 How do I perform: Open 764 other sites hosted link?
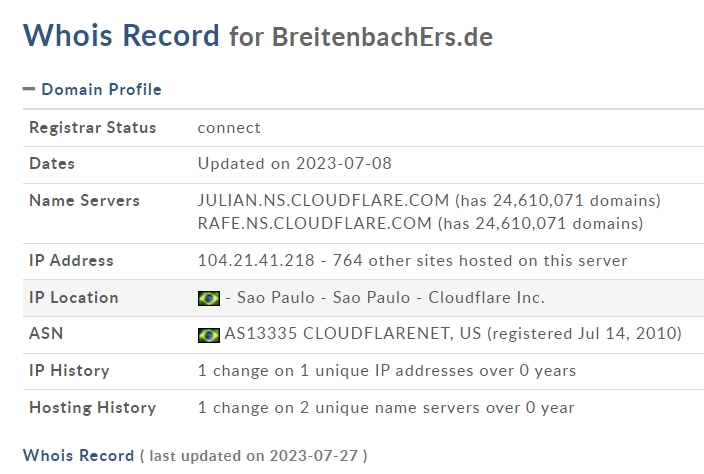pos(480,260)
